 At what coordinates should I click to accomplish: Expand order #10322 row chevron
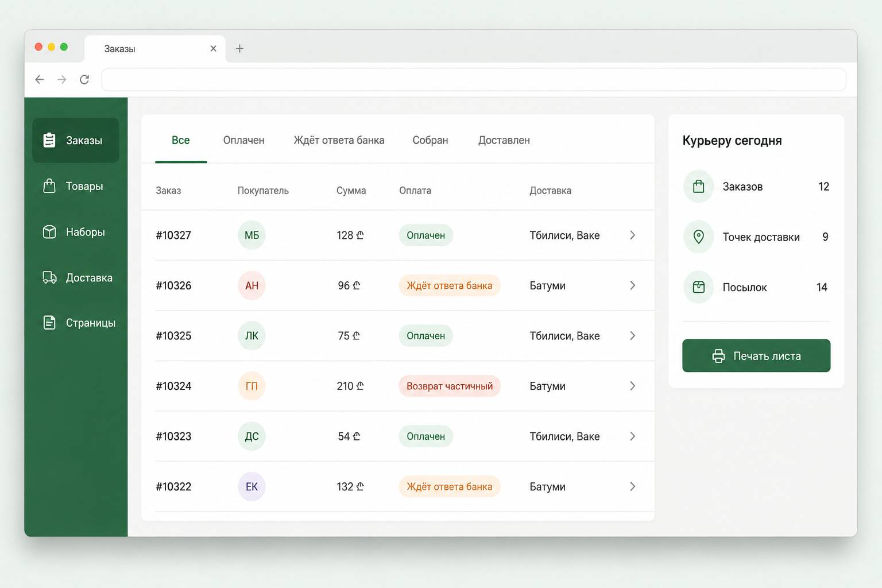(632, 486)
